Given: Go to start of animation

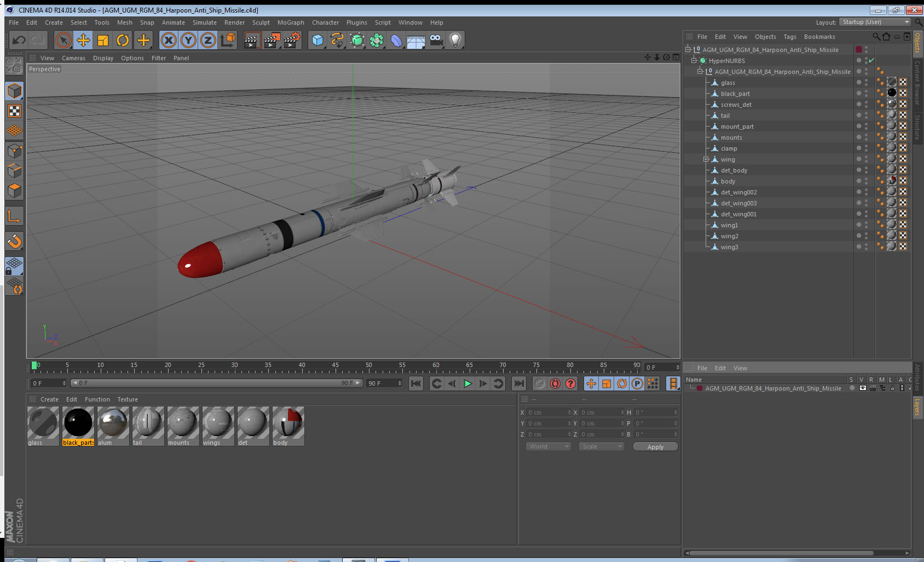Looking at the screenshot, I should click(416, 383).
